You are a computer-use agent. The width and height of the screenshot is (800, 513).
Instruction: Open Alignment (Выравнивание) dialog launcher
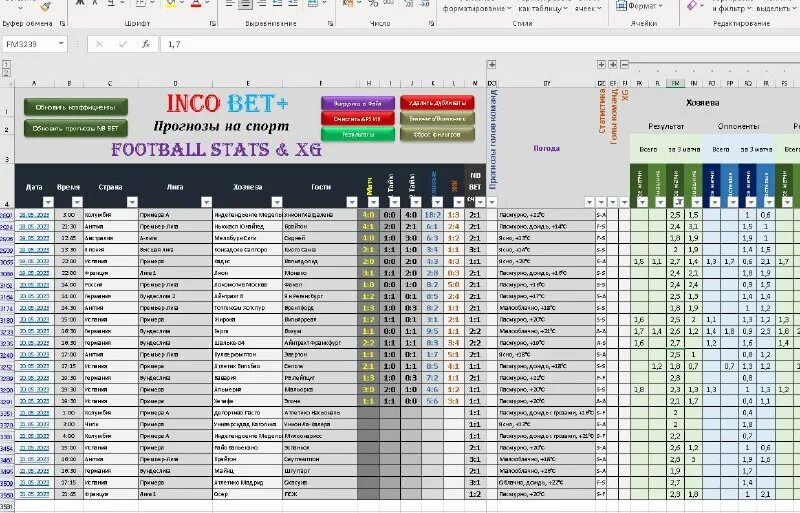point(331,23)
